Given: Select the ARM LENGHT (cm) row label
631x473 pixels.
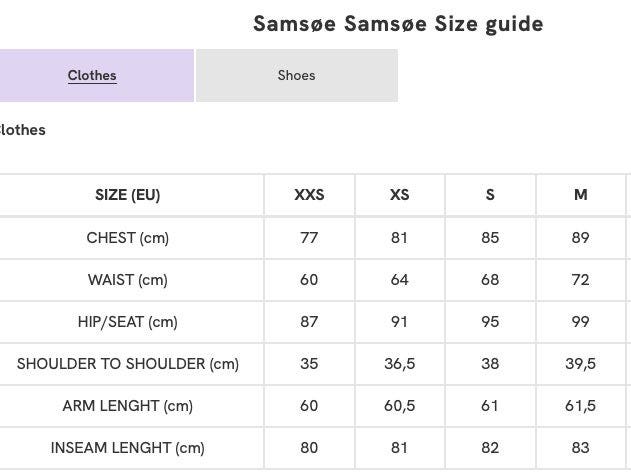Looking at the screenshot, I should click(x=128, y=406).
